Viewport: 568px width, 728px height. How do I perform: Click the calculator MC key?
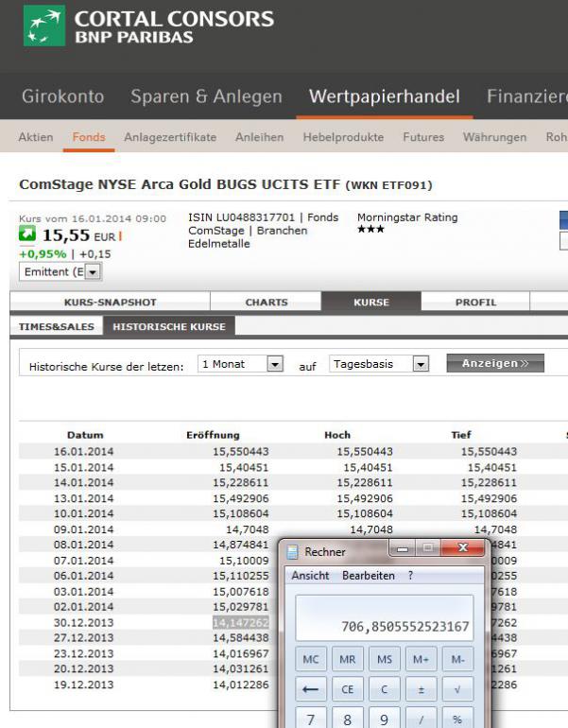[x=310, y=659]
